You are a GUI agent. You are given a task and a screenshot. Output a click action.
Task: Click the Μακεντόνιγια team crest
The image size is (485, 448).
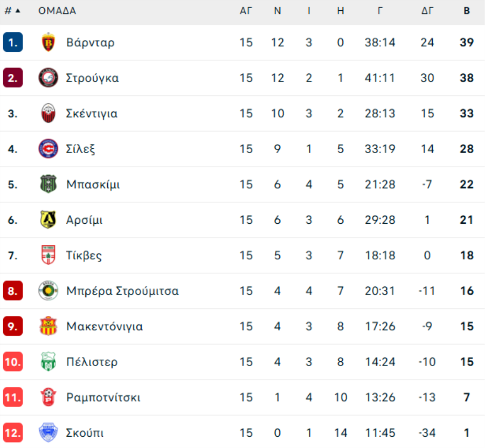[48, 327]
